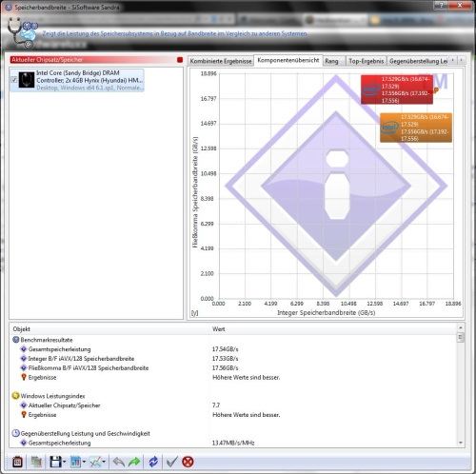Click the Benchmarkresultate globe icon

click(x=16, y=340)
